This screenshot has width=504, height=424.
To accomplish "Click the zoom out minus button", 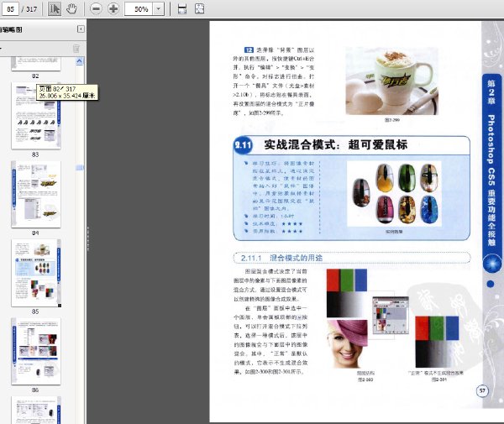I will (x=96, y=8).
